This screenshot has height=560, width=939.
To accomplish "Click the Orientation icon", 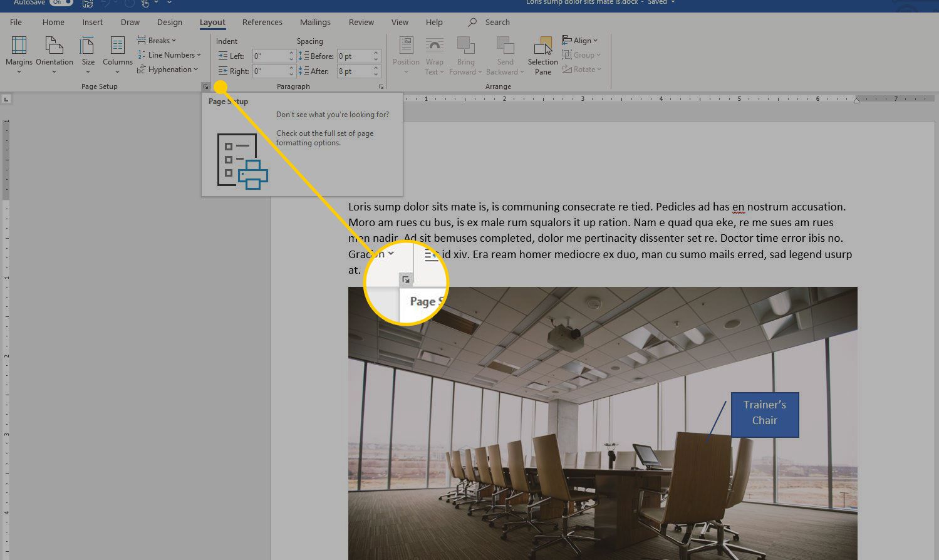I will click(x=54, y=54).
